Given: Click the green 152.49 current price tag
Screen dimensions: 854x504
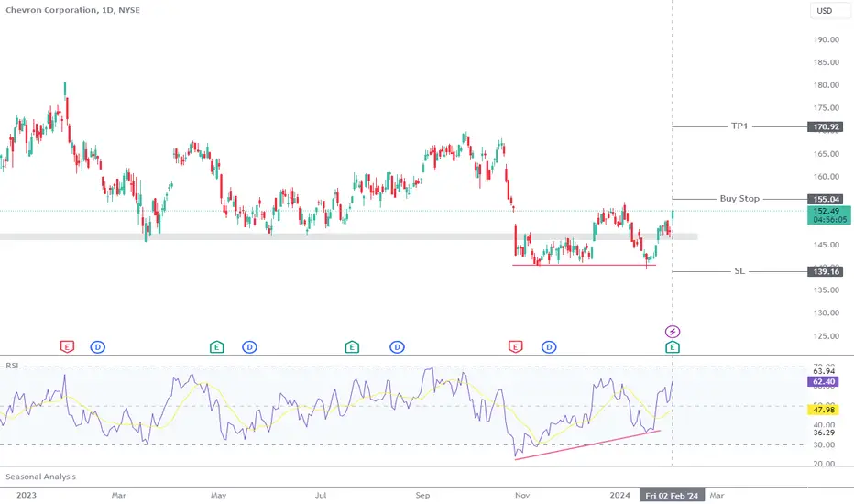Looking at the screenshot, I should [828, 215].
